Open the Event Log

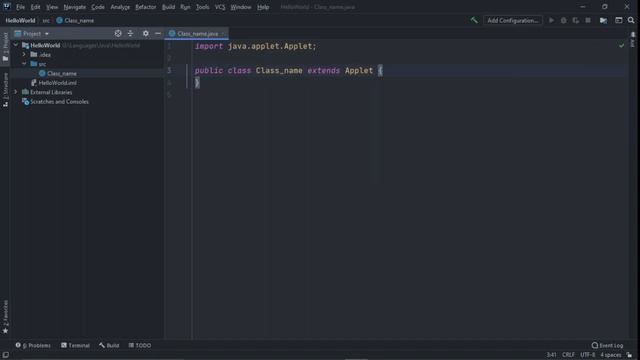pyautogui.click(x=607, y=345)
